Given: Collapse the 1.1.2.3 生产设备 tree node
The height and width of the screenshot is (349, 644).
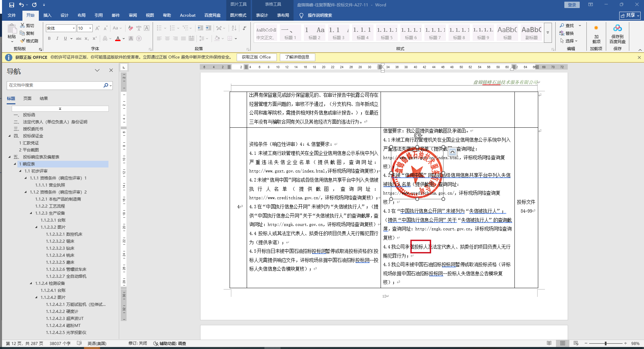Looking at the screenshot, I should point(31,213).
